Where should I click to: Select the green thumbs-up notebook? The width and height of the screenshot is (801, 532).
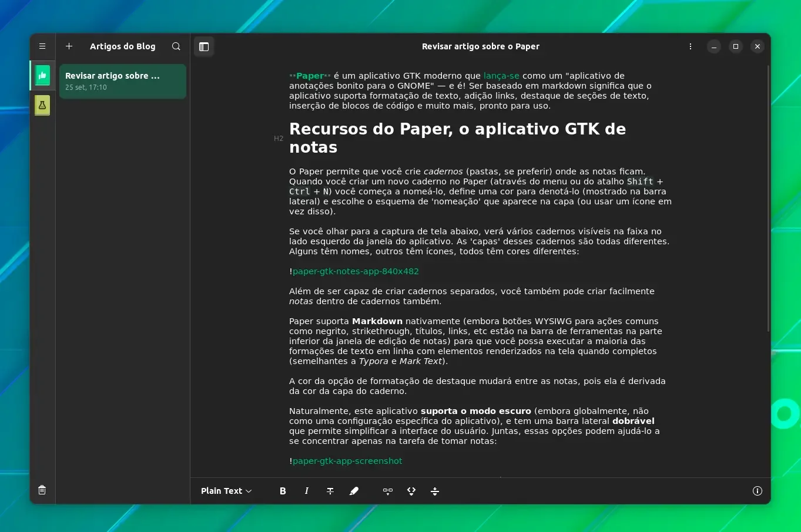[x=42, y=75]
